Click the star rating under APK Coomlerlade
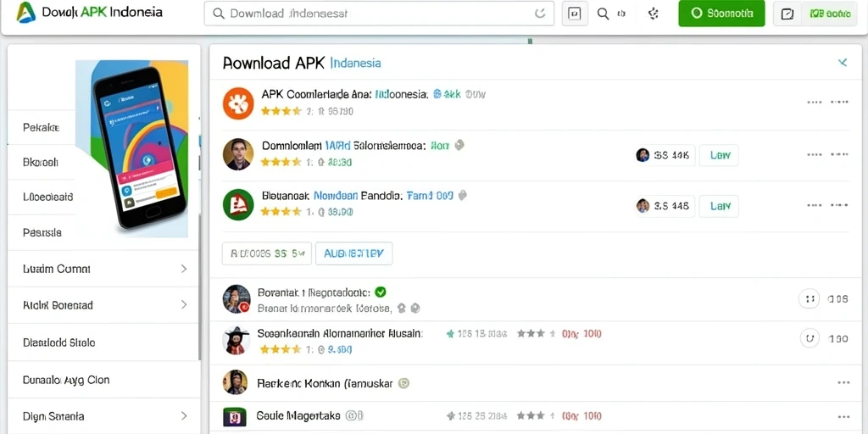The height and width of the screenshot is (434, 868). [281, 111]
